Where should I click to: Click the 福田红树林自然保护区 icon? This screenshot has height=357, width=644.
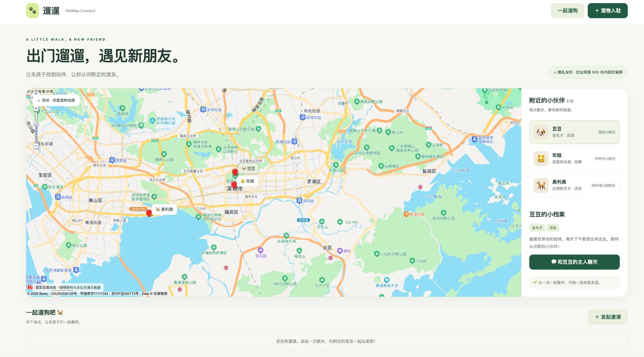tap(198, 217)
